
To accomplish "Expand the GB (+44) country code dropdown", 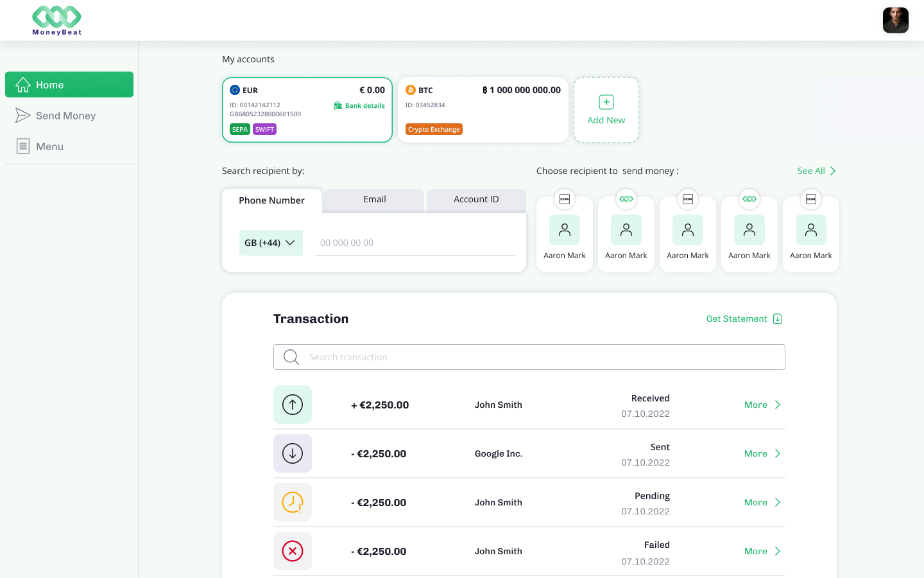I will (x=270, y=243).
